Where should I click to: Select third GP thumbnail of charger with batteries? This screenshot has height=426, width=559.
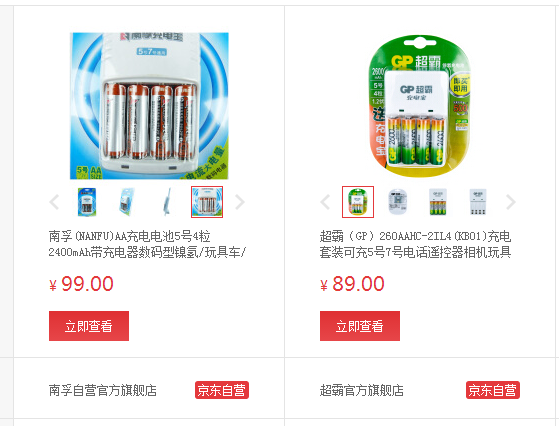[438, 202]
